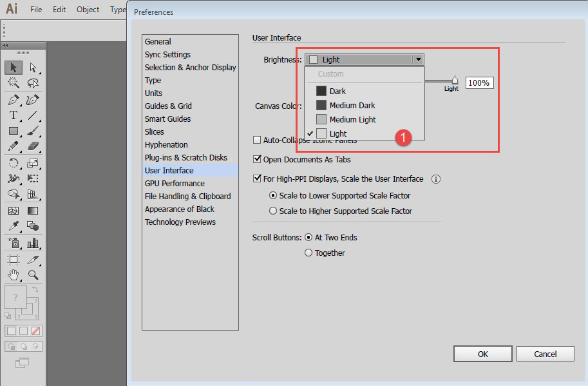Select Scale to Lower Supported Scale Factor
Viewport: 588px width, 386px height.
[x=273, y=195]
